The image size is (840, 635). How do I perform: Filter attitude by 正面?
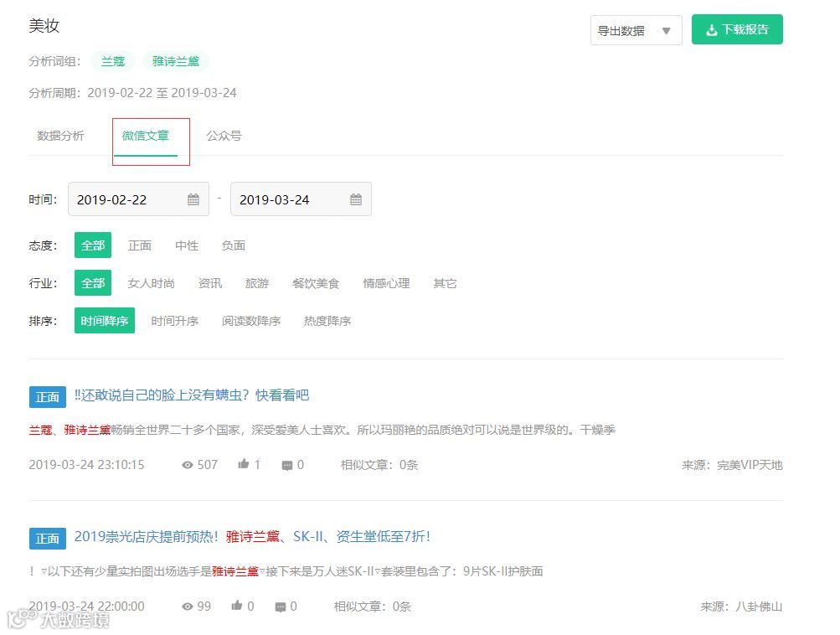[x=140, y=245]
